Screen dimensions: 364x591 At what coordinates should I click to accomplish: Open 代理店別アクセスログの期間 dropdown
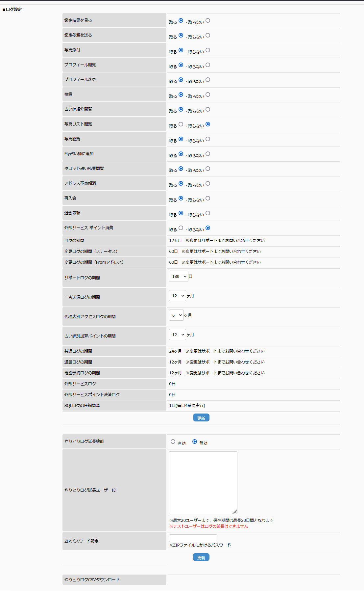(x=176, y=315)
